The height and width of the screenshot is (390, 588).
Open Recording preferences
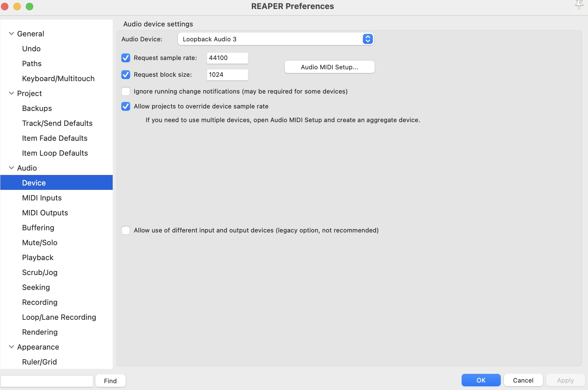40,302
